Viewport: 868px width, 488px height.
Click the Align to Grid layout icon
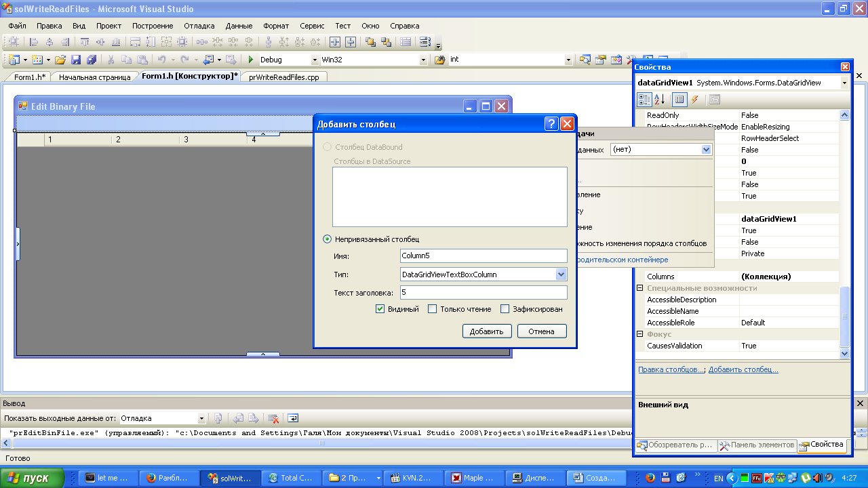pyautogui.click(x=14, y=42)
